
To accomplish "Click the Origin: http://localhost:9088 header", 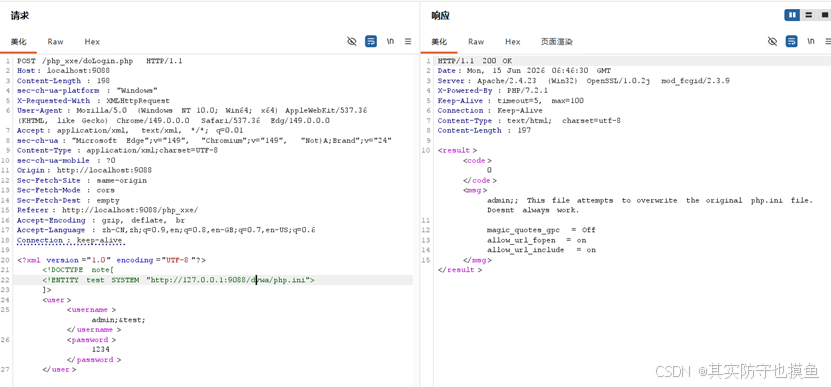I will [x=85, y=170].
